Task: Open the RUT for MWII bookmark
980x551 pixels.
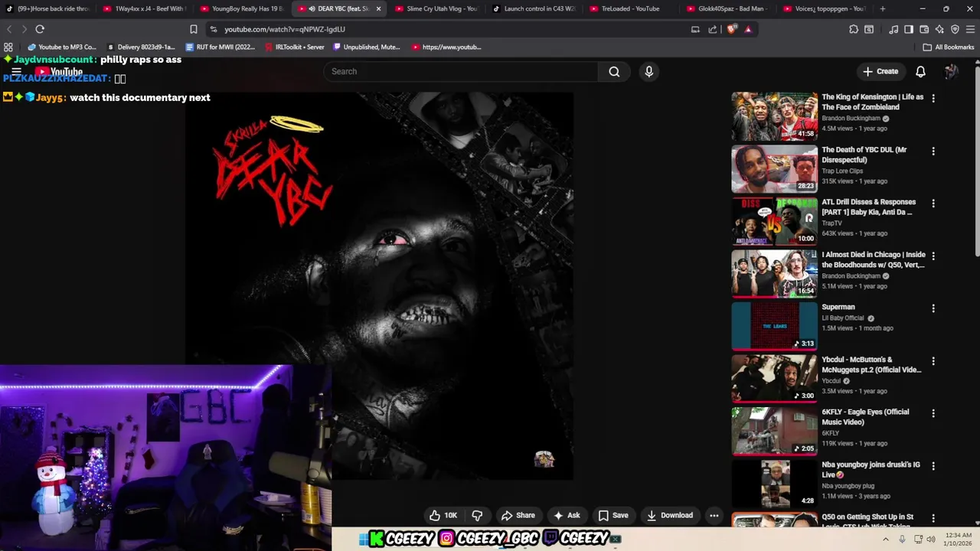Action: 220,47
